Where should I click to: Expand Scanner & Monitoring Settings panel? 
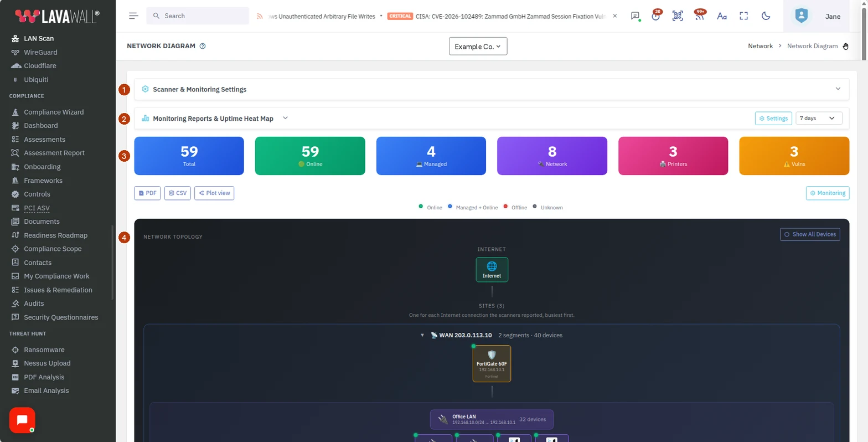492,89
